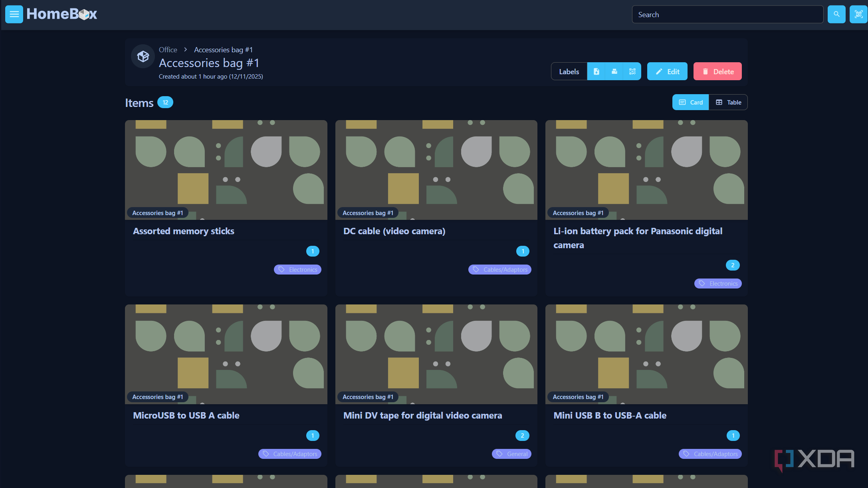Click the Labels button
This screenshot has width=868, height=488.
point(569,71)
